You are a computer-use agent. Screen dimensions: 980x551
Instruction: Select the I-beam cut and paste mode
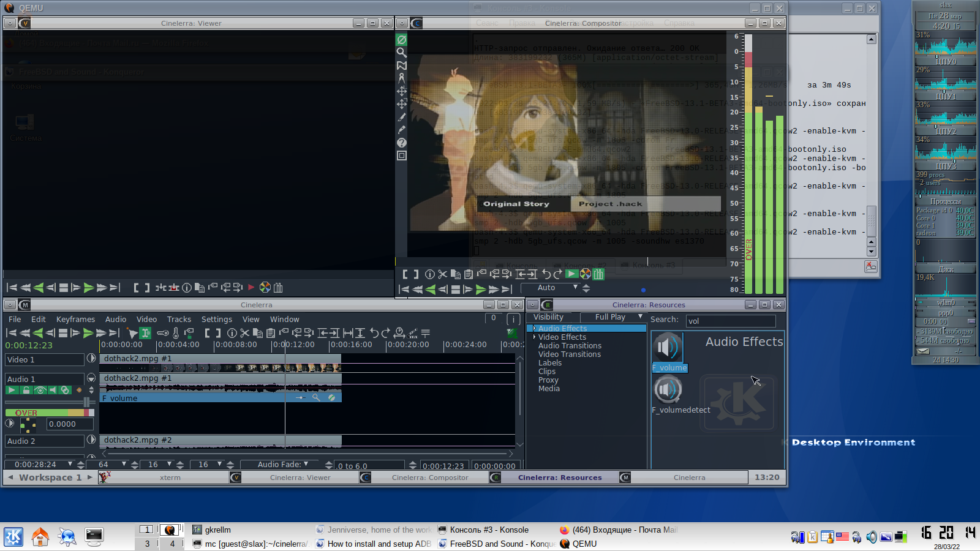pyautogui.click(x=145, y=333)
